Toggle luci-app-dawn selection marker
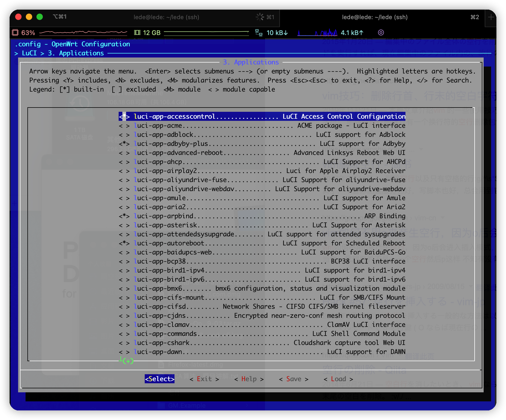This screenshot has height=420, width=506. click(x=124, y=352)
